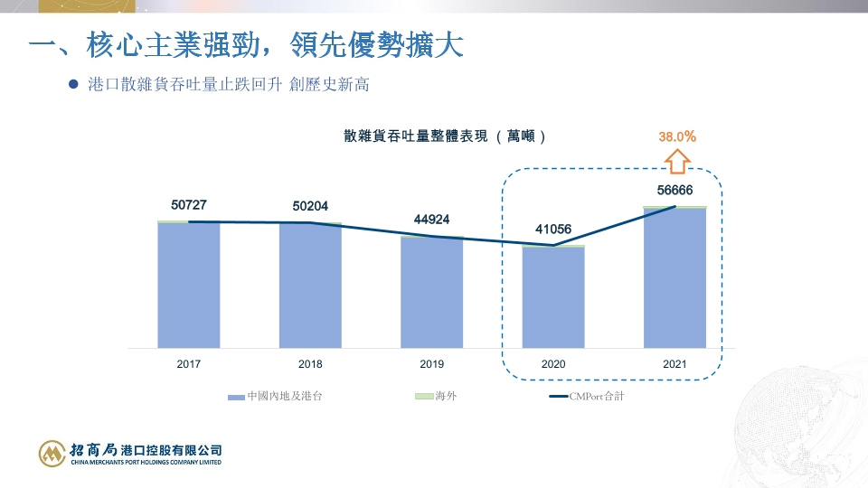Image resolution: width=868 pixels, height=488 pixels.
Task: Click legend text 中國內地及港台
Action: (285, 396)
